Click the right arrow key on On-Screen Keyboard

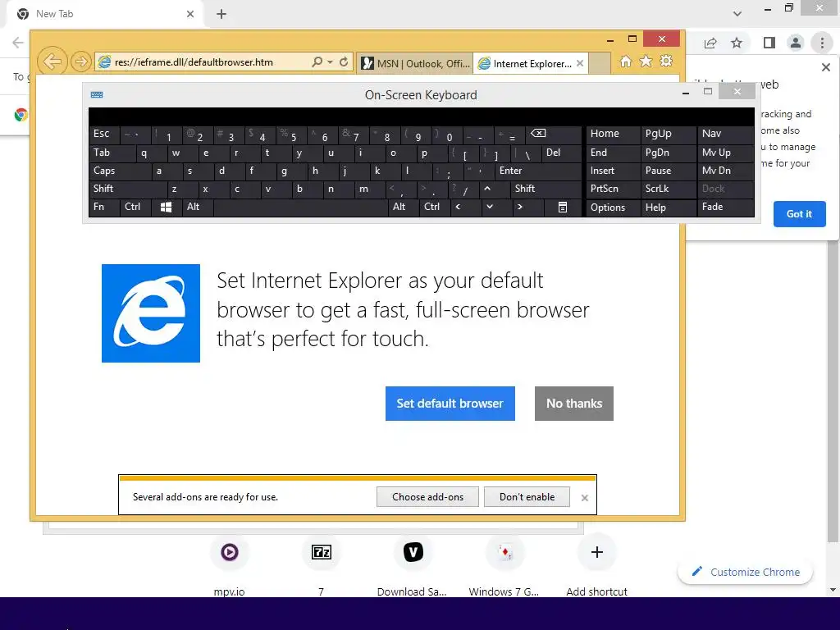[519, 207]
